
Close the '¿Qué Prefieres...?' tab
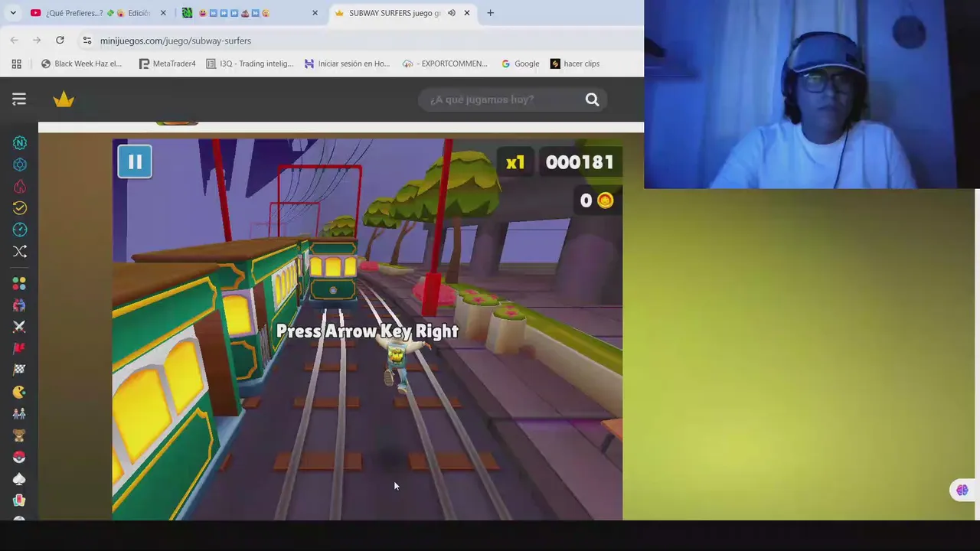click(163, 13)
